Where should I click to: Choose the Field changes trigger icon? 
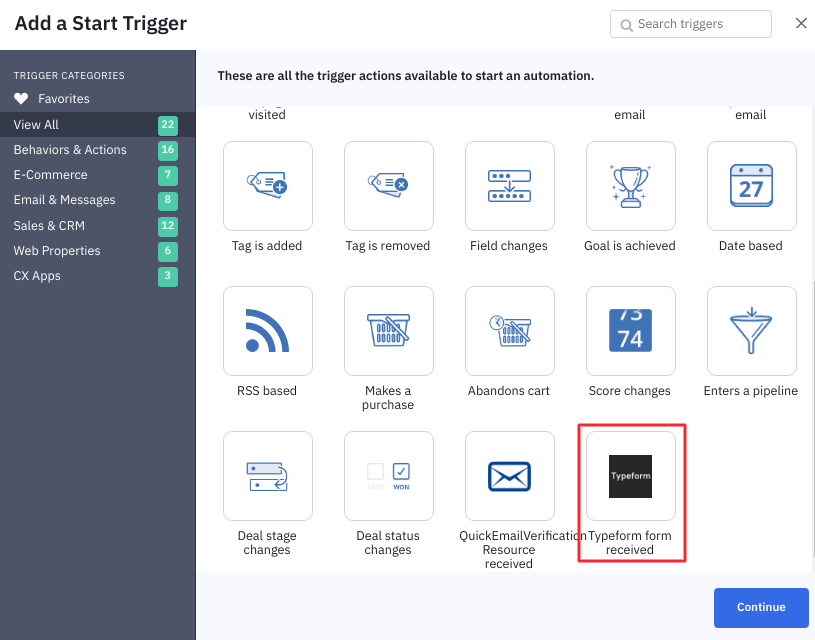pos(510,186)
